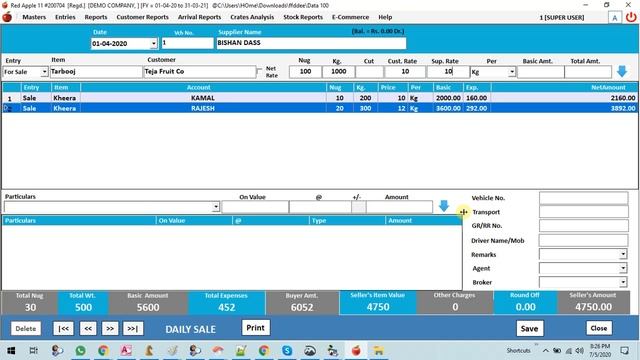Click Customer field Teja Fruit Co

pyautogui.click(x=200, y=72)
